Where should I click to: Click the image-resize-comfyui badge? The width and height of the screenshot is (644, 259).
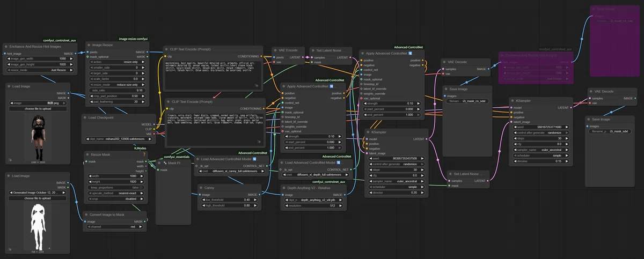[133, 39]
